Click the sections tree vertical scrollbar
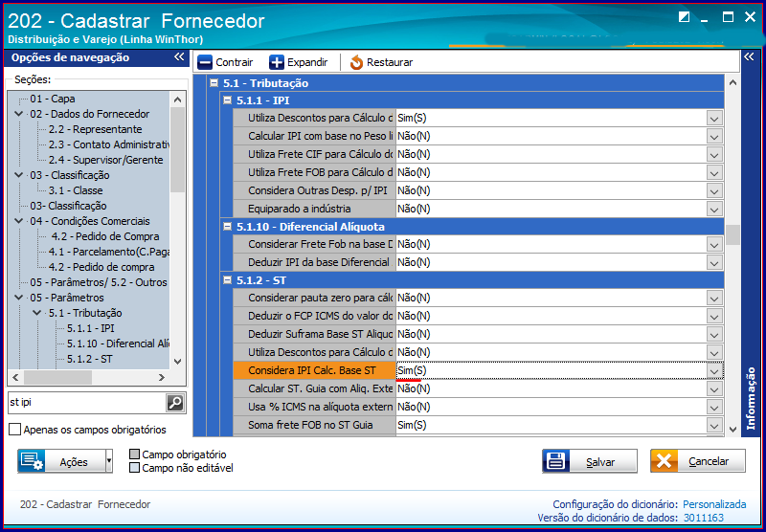This screenshot has width=766, height=532. click(x=178, y=230)
